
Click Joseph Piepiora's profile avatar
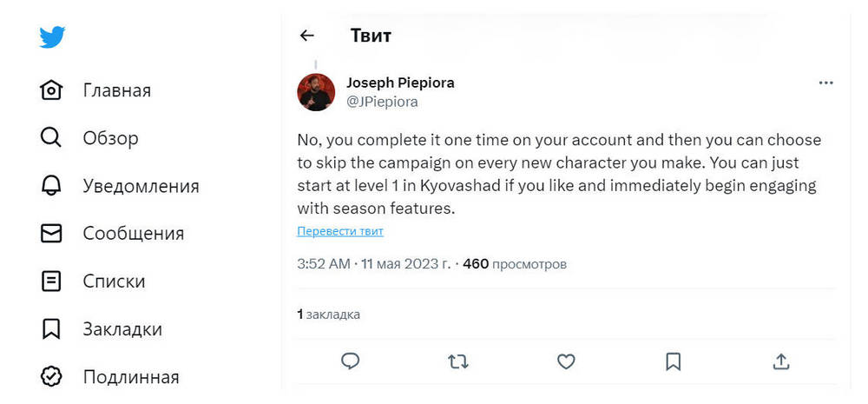click(317, 92)
